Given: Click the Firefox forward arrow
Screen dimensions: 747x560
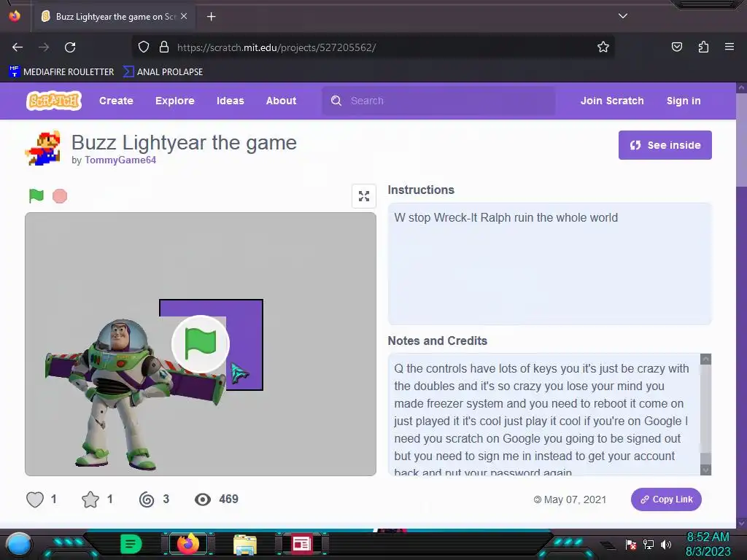Looking at the screenshot, I should (x=44, y=47).
